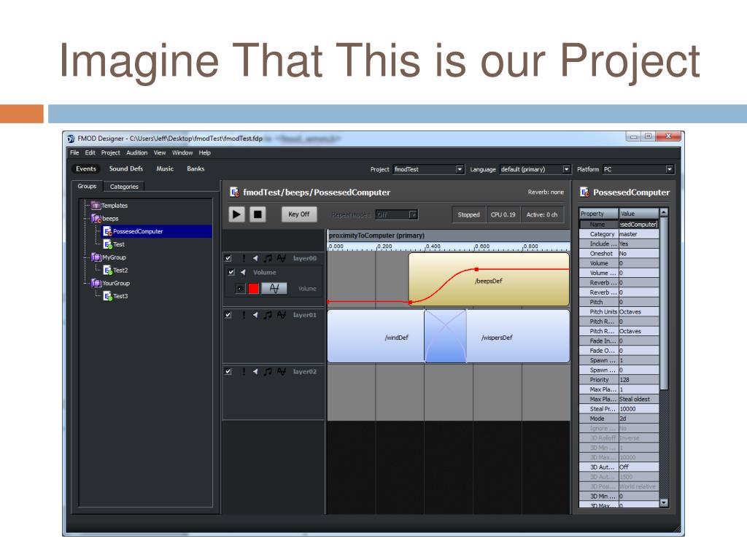
Task: Open the File menu
Action: tap(74, 153)
